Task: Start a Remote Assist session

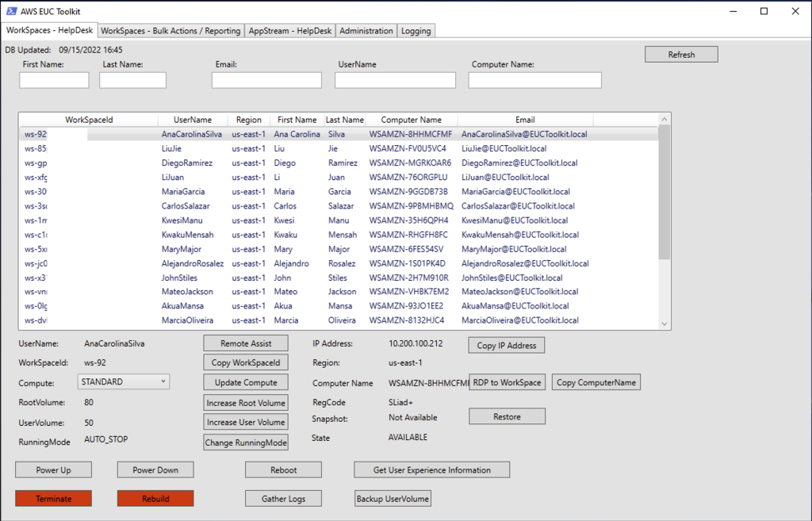Action: click(x=246, y=343)
